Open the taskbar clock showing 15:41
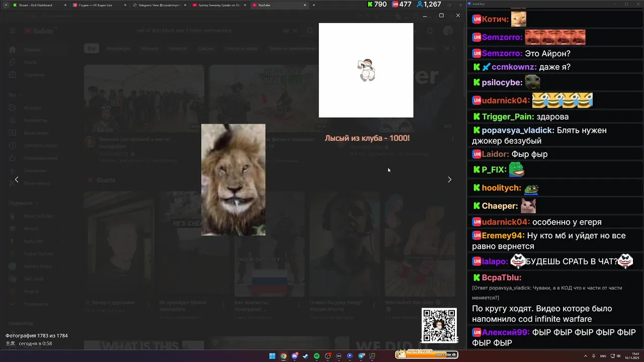644x362 pixels. point(632,356)
